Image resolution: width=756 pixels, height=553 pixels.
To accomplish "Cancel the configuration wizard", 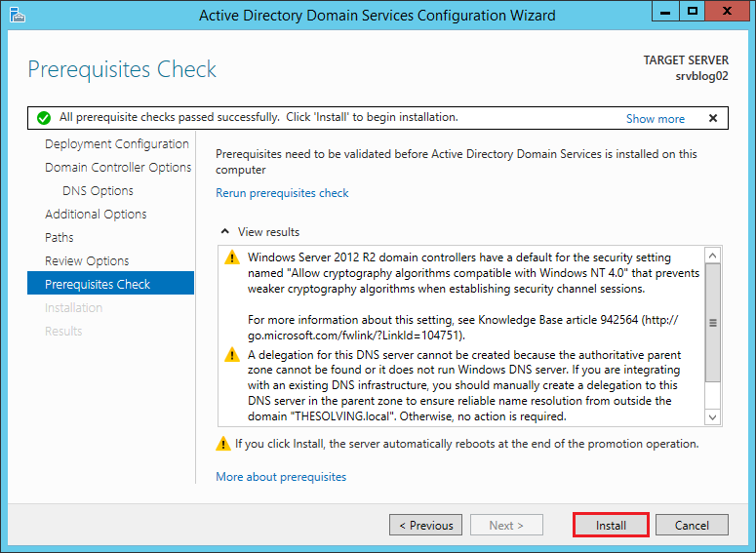I will 692,525.
